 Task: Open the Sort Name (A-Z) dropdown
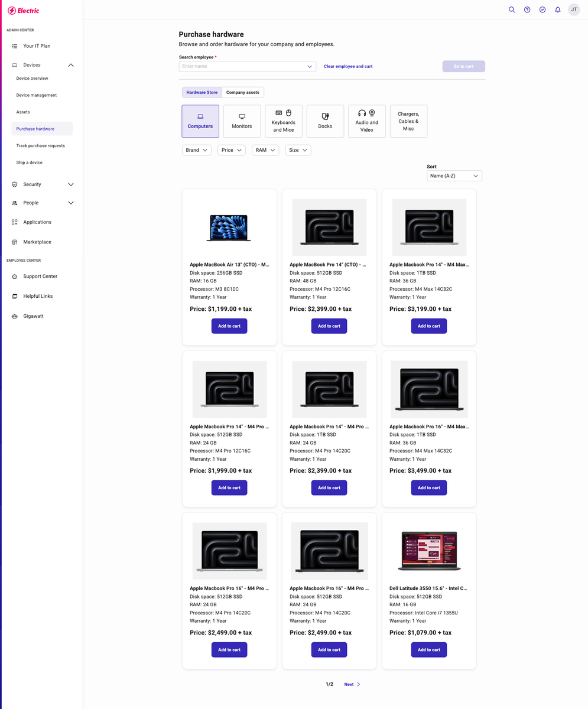[454, 176]
